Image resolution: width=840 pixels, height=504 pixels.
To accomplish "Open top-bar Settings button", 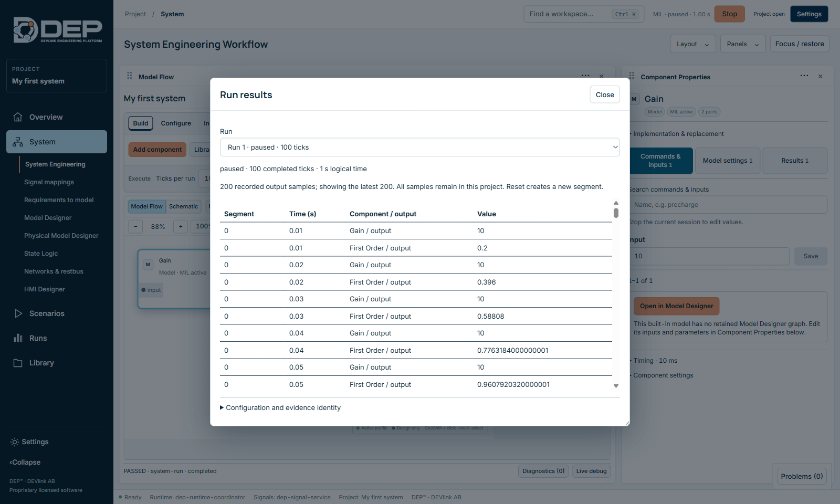I will point(809,14).
